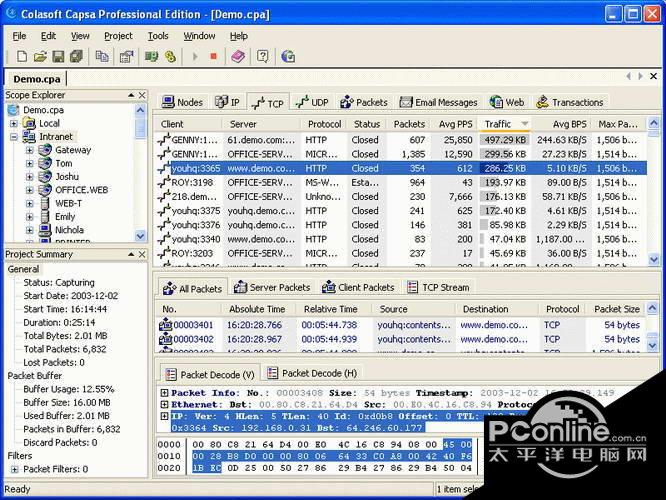The width and height of the screenshot is (666, 500).
Task: Open the Tools menu
Action: pos(158,36)
